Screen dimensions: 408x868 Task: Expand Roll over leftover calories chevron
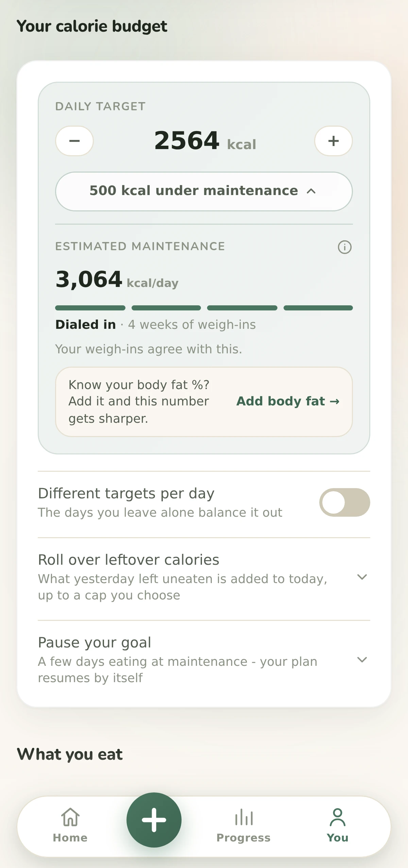coord(362,577)
